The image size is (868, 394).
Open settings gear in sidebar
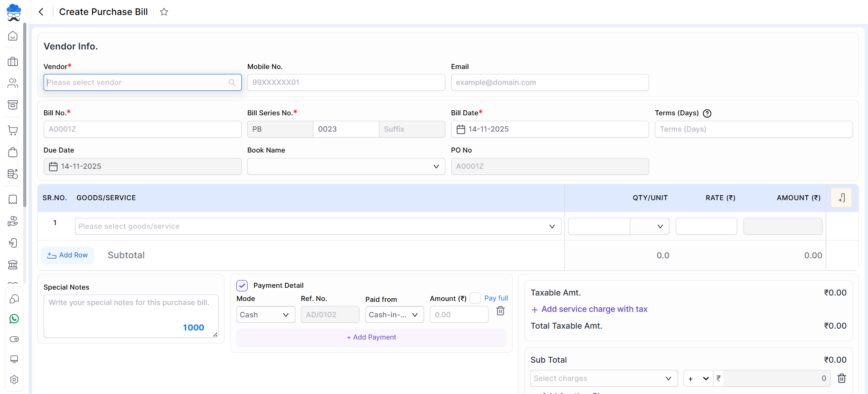[x=14, y=379]
